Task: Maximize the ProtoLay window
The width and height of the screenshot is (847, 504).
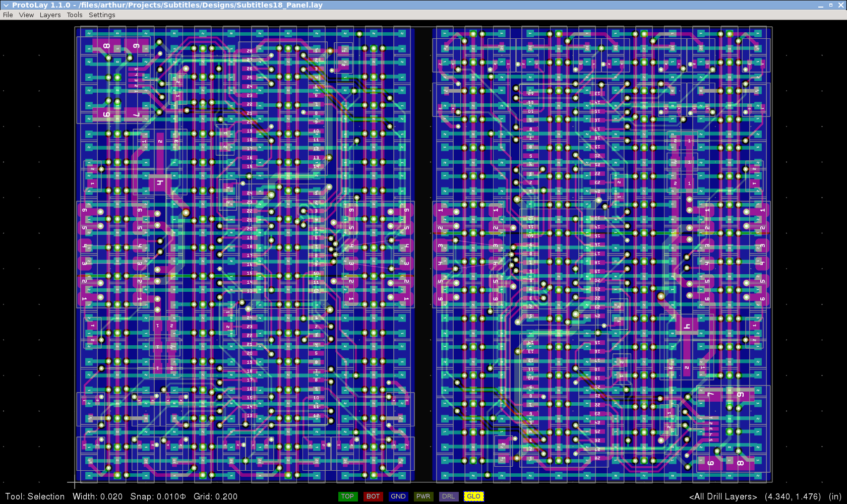Action: (830, 5)
